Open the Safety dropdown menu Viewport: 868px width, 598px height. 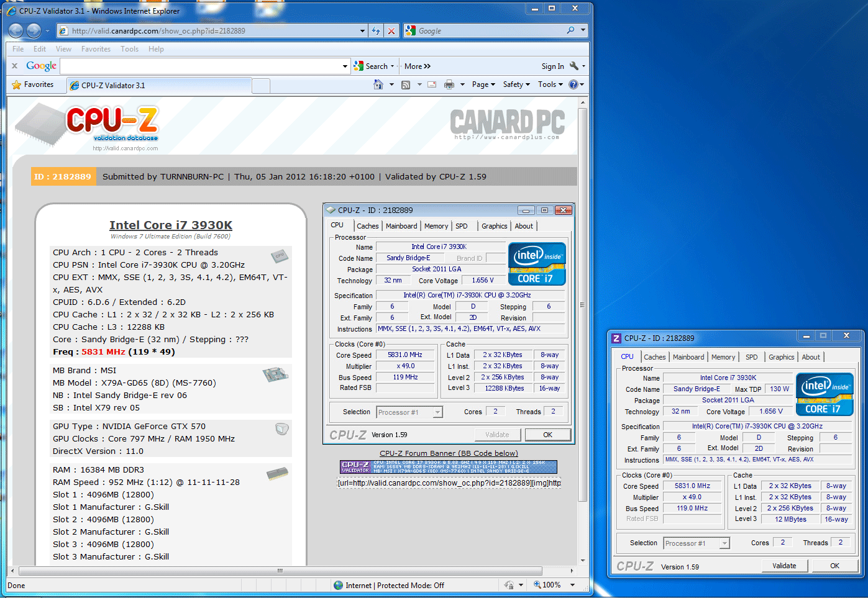point(516,84)
